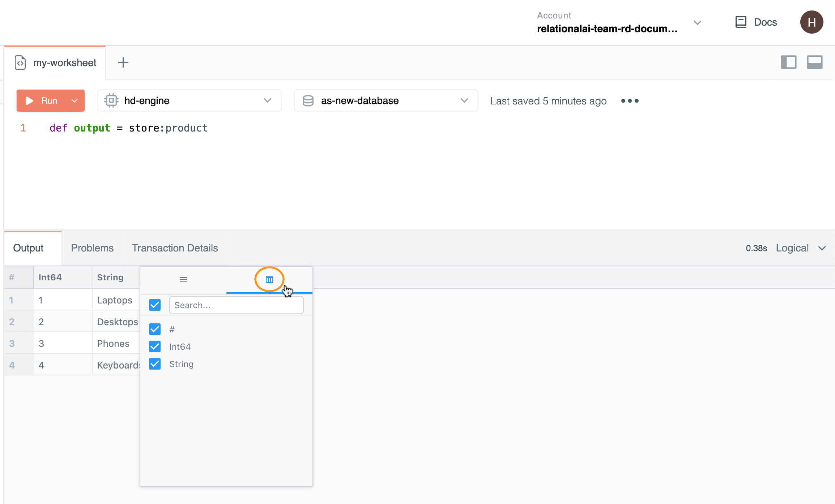
Task: Uncheck the String column checkbox
Action: 155,364
